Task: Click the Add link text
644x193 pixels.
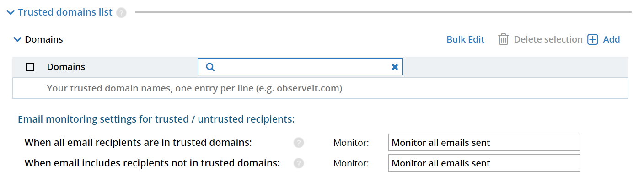Action: click(612, 39)
